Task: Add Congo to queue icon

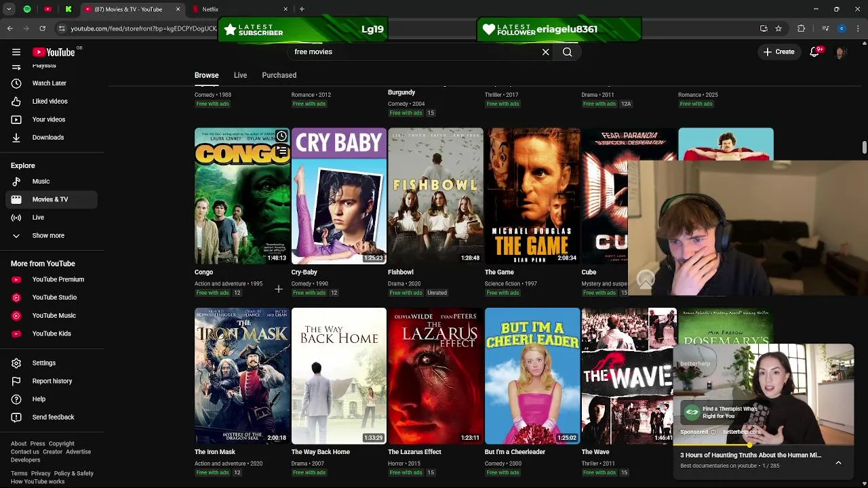Action: click(281, 151)
